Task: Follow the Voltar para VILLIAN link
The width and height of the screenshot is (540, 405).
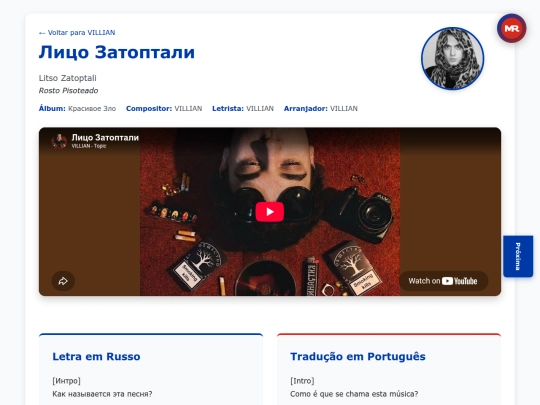Action: click(77, 33)
